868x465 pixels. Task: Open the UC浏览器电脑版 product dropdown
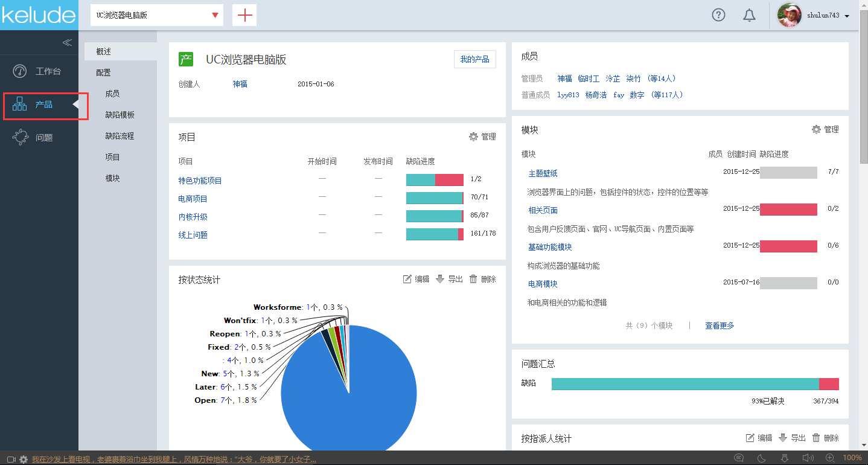pos(157,15)
